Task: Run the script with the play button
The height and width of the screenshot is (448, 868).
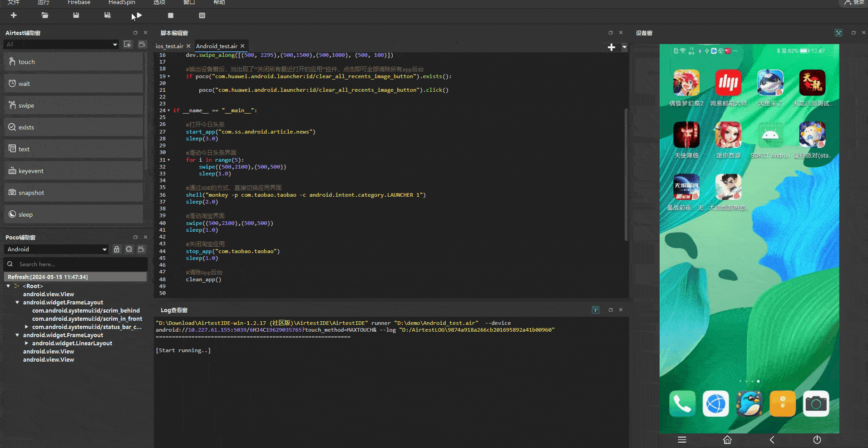Action: click(x=139, y=15)
